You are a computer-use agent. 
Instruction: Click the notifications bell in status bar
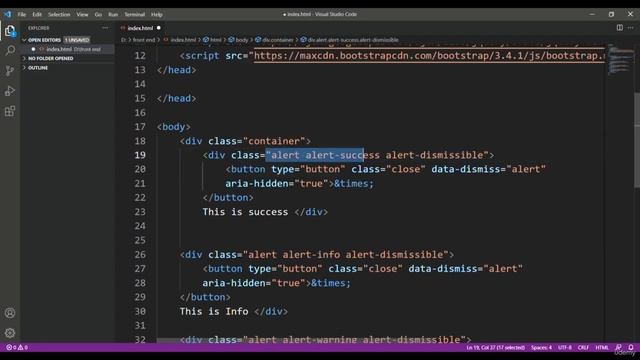pos(631,347)
